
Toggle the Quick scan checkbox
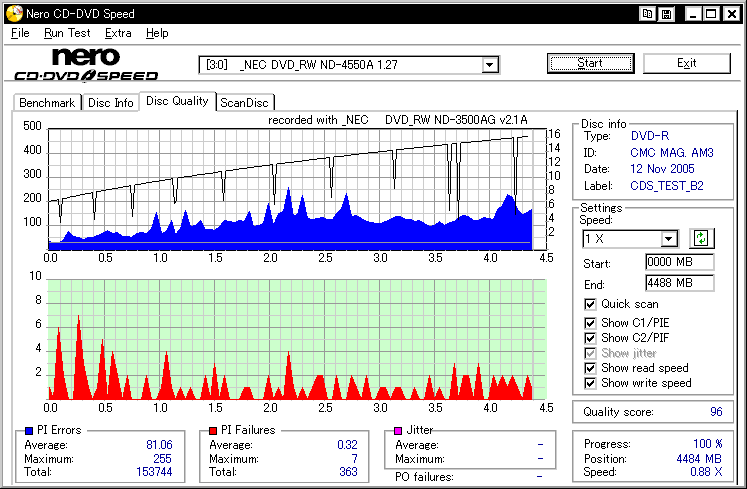(590, 304)
